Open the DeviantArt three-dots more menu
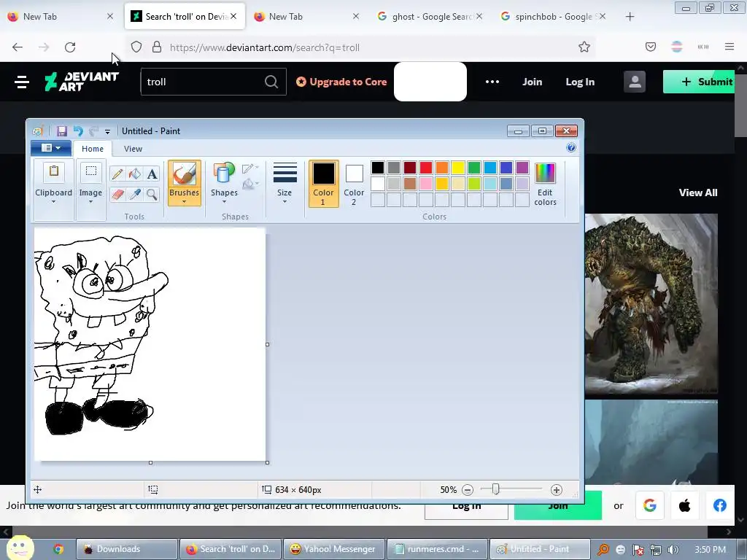 [x=492, y=82]
